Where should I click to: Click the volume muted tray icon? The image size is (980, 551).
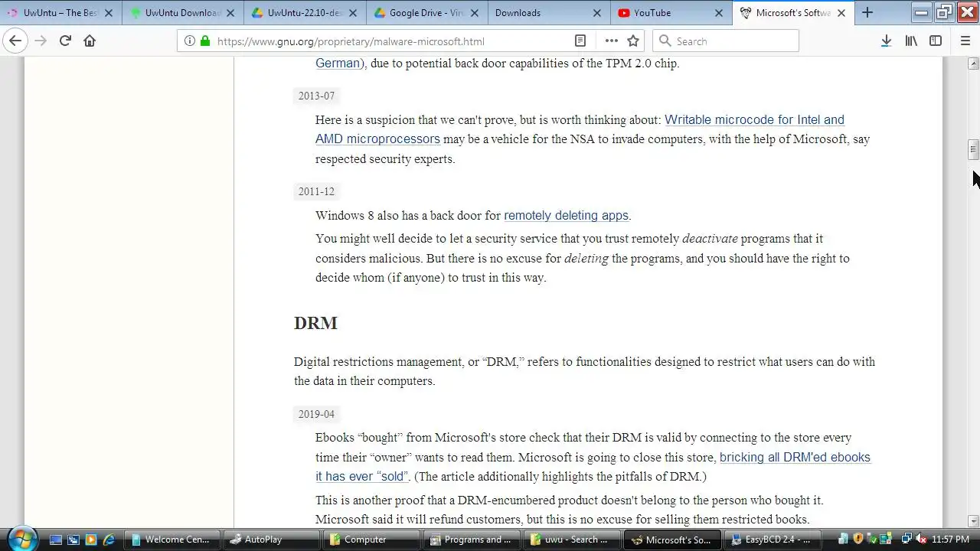tap(921, 540)
